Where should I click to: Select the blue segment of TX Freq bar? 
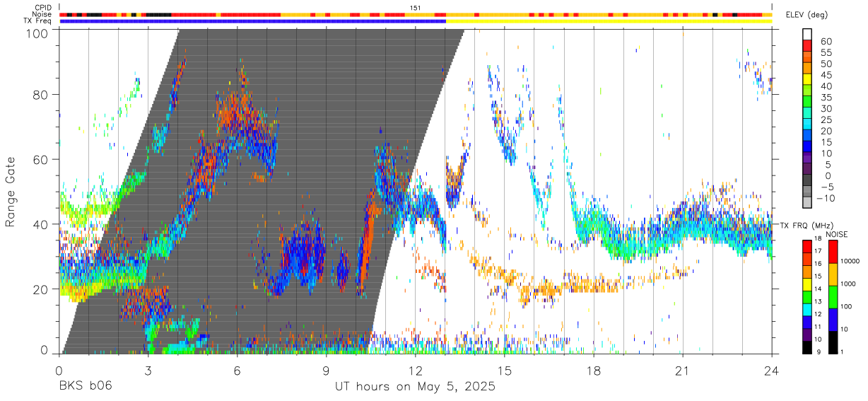[253, 21]
